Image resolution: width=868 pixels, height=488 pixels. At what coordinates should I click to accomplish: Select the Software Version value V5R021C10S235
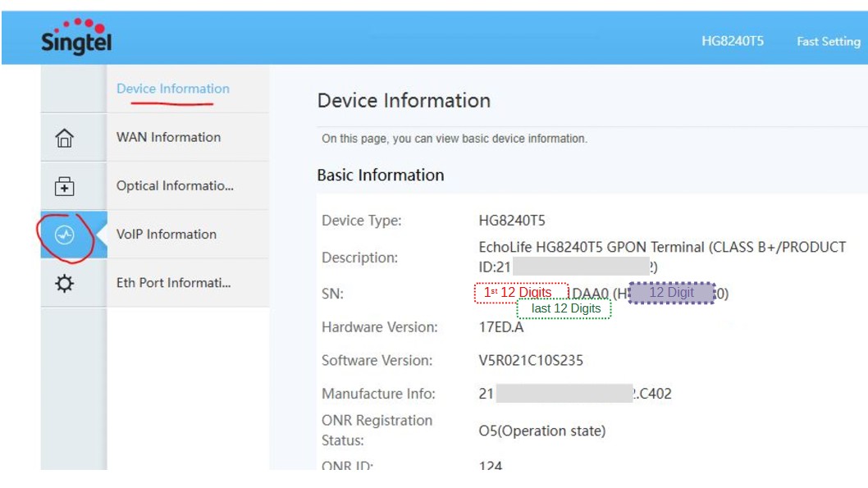531,361
